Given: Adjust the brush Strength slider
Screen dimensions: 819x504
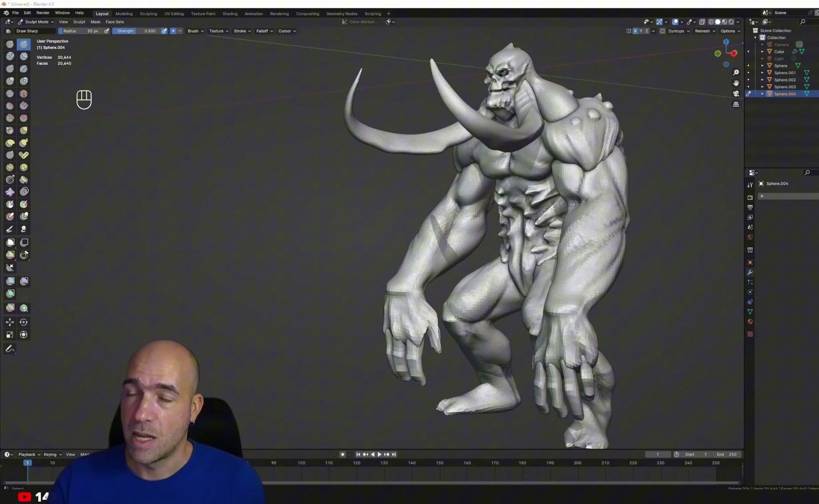Looking at the screenshot, I should [136, 31].
